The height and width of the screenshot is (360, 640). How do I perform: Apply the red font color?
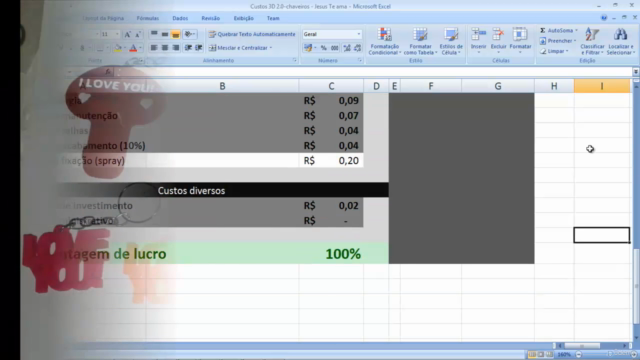(133, 48)
